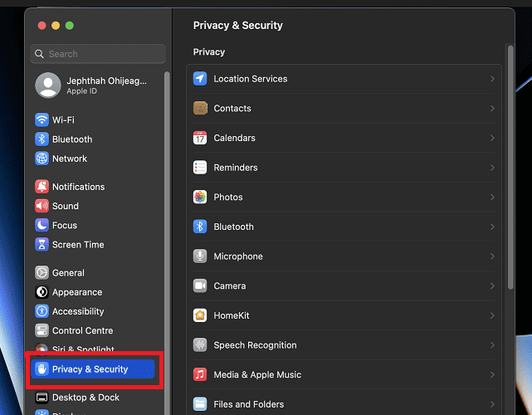The width and height of the screenshot is (532, 415).
Task: Click the Camera icon in Privacy list
Action: pyautogui.click(x=200, y=286)
